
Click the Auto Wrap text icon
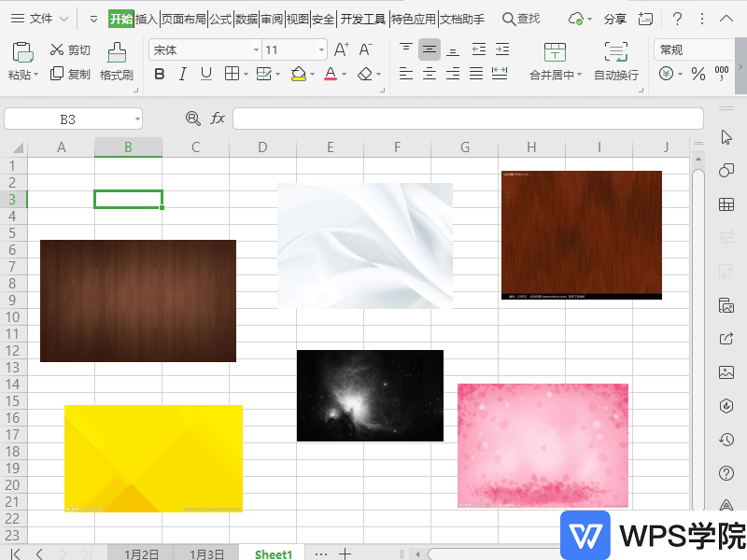pyautogui.click(x=615, y=53)
